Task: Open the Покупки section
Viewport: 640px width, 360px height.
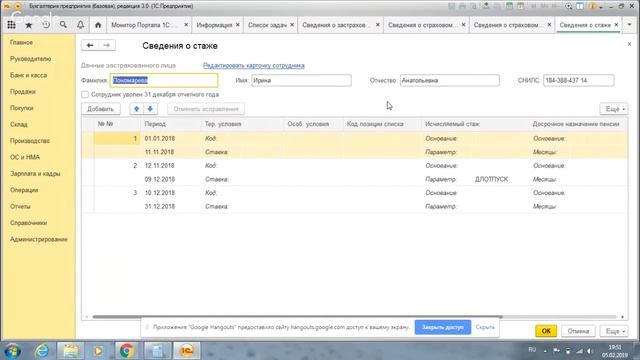Action: [x=22, y=108]
